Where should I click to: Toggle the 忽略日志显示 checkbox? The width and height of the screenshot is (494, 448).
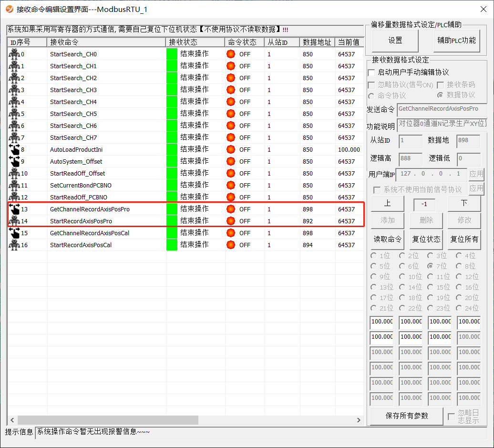[451, 417]
